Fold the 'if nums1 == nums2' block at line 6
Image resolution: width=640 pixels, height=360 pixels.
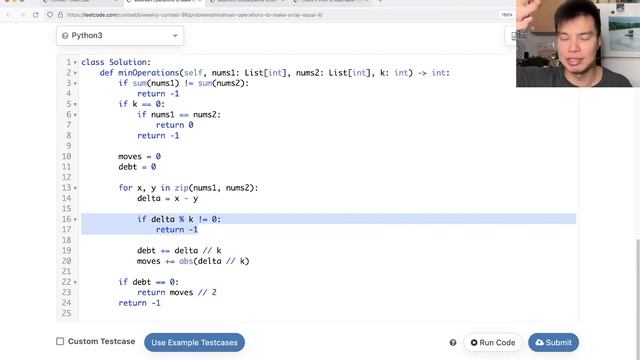pos(75,115)
